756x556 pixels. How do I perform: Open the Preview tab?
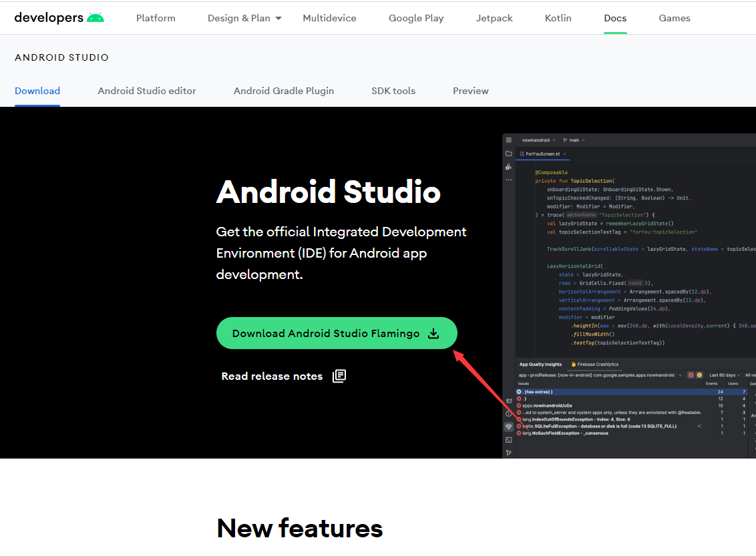[x=471, y=91]
